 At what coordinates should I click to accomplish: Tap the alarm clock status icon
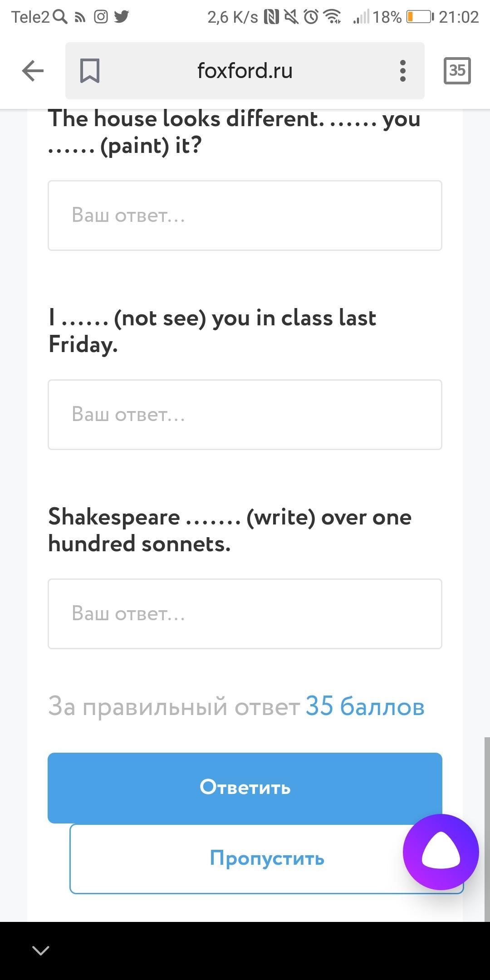311,17
